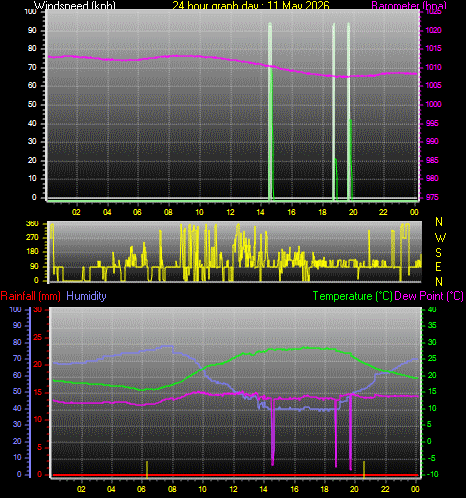The height and width of the screenshot is (498, 466).
Task: Click the "995" barometer axis value
Action: pyautogui.click(x=432, y=123)
